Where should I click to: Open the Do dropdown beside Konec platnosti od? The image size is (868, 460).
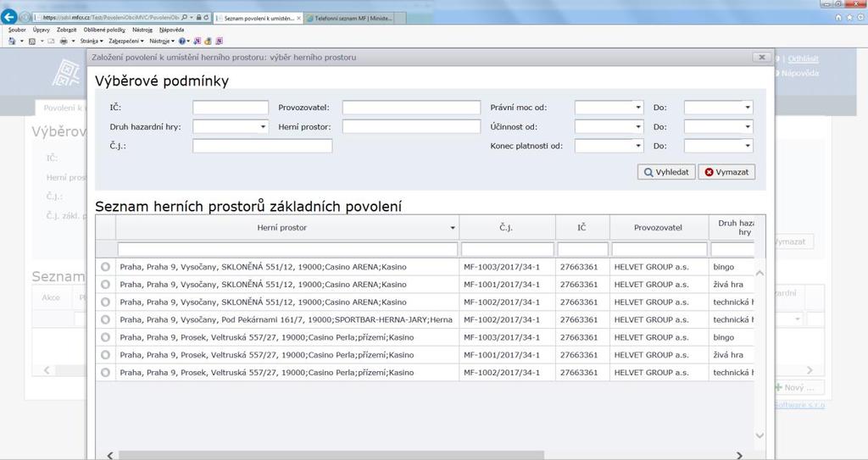point(748,147)
